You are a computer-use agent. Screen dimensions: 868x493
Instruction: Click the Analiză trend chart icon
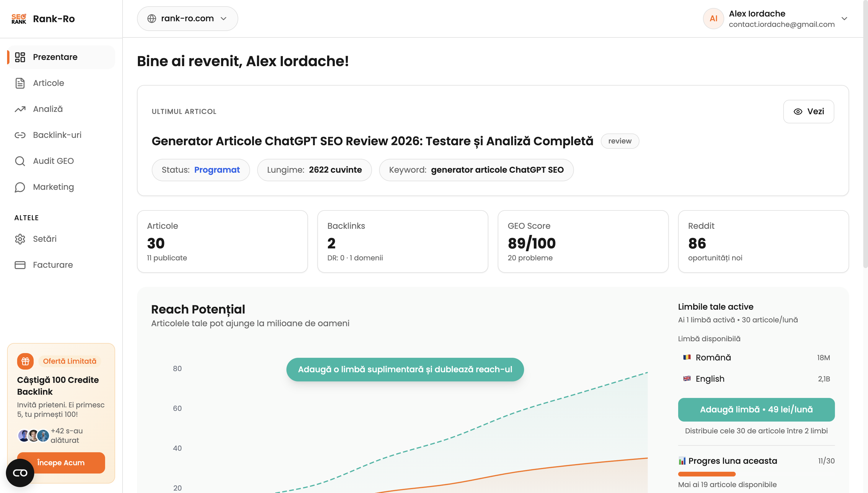click(20, 109)
